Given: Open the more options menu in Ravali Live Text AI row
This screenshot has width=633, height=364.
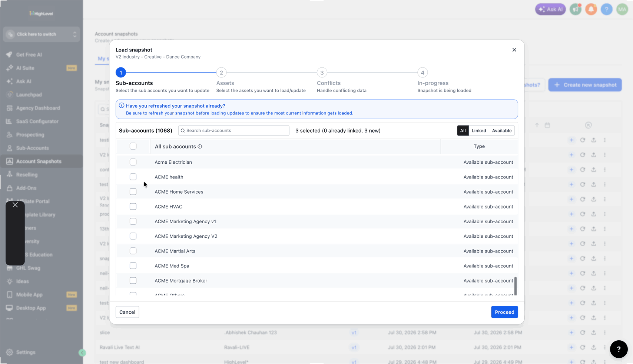Looking at the screenshot, I should 605,347.
